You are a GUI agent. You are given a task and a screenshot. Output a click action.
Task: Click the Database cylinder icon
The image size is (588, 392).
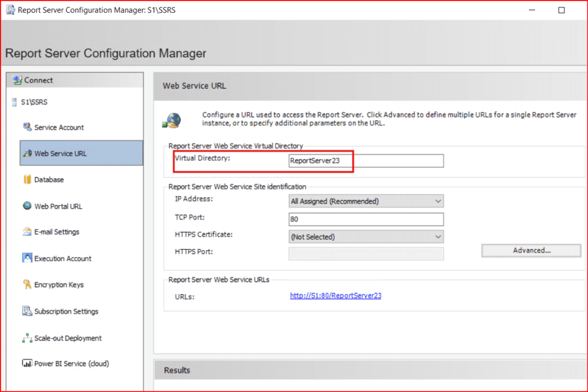[x=27, y=179]
